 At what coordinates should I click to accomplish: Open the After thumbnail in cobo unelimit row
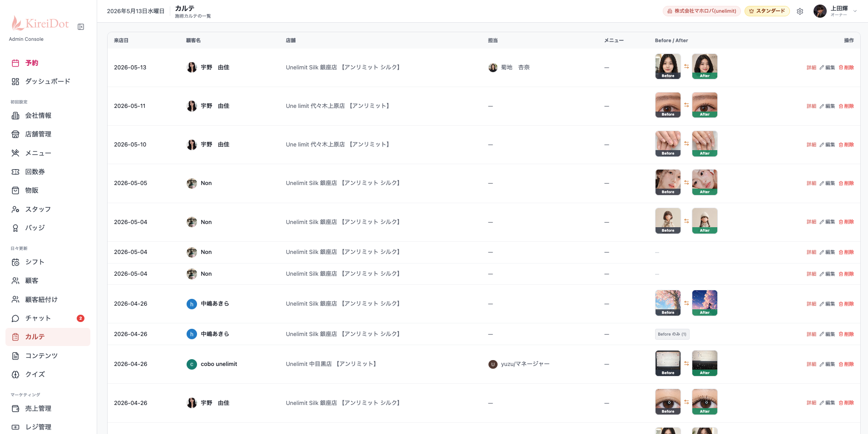point(705,363)
